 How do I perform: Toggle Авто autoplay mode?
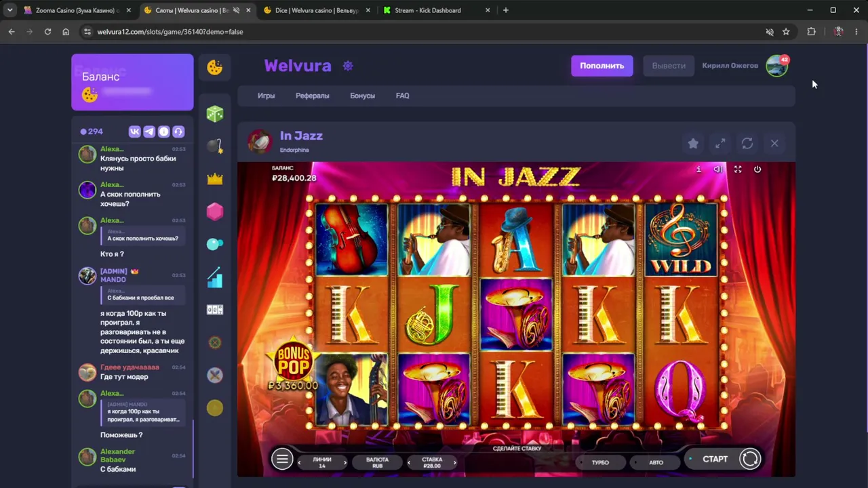tap(656, 462)
